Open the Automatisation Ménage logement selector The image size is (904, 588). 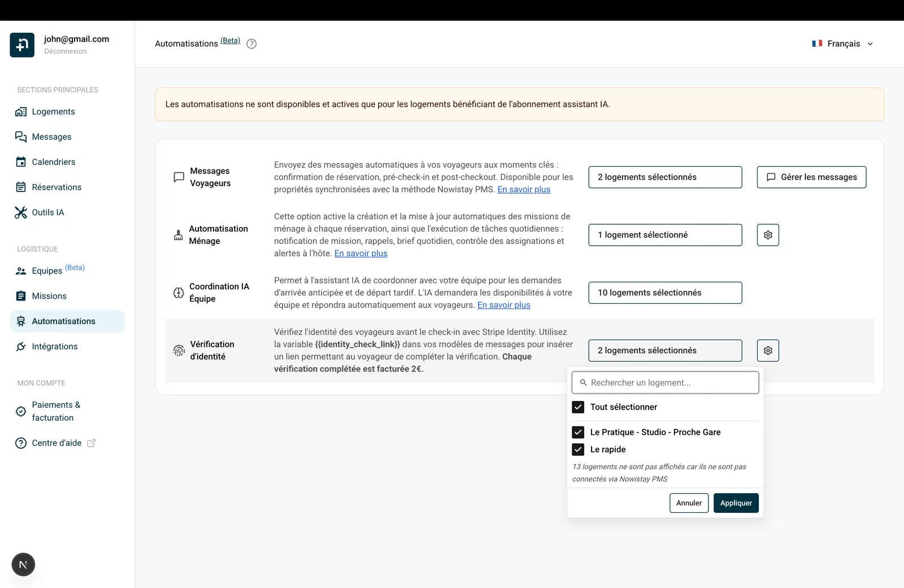tap(665, 235)
